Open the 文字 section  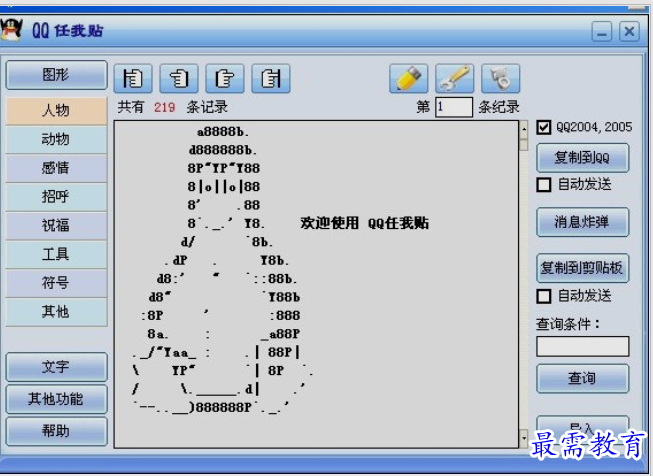[56, 367]
